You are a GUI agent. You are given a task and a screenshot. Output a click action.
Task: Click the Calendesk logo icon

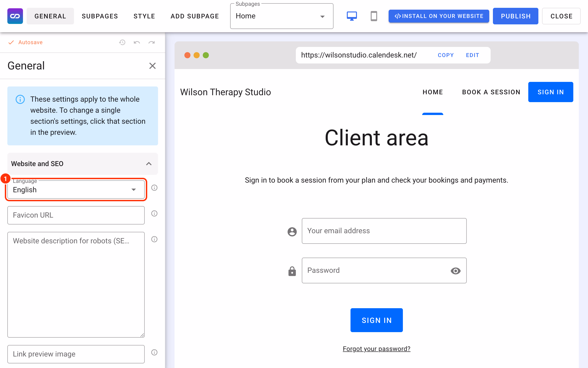click(x=15, y=16)
